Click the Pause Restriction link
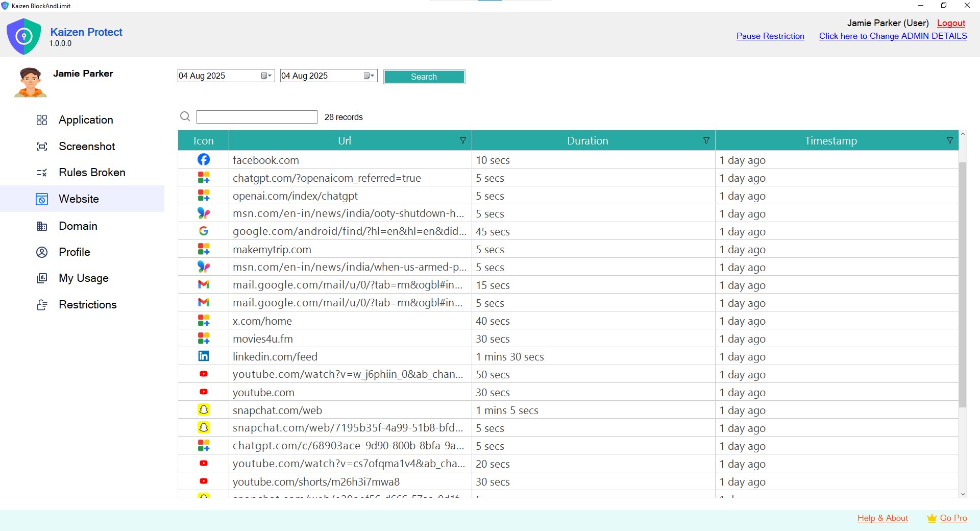The height and width of the screenshot is (531, 980). [x=770, y=36]
